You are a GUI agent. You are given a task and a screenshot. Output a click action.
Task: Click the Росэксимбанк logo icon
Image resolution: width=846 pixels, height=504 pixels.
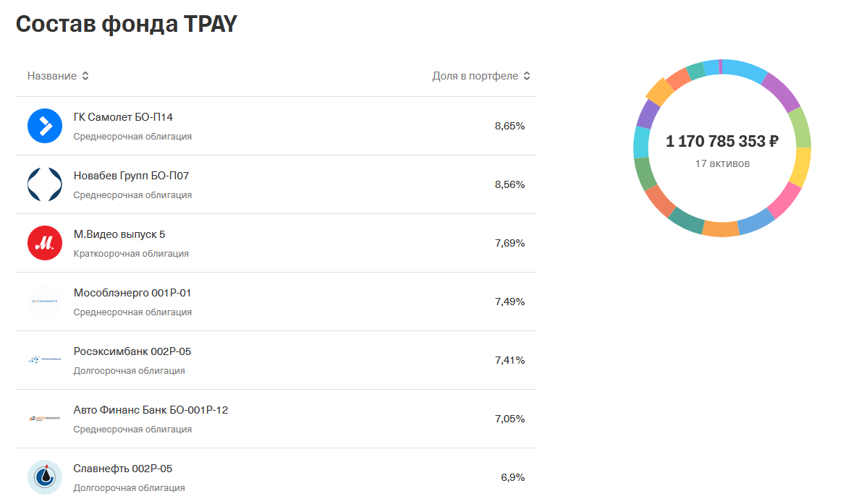point(45,360)
